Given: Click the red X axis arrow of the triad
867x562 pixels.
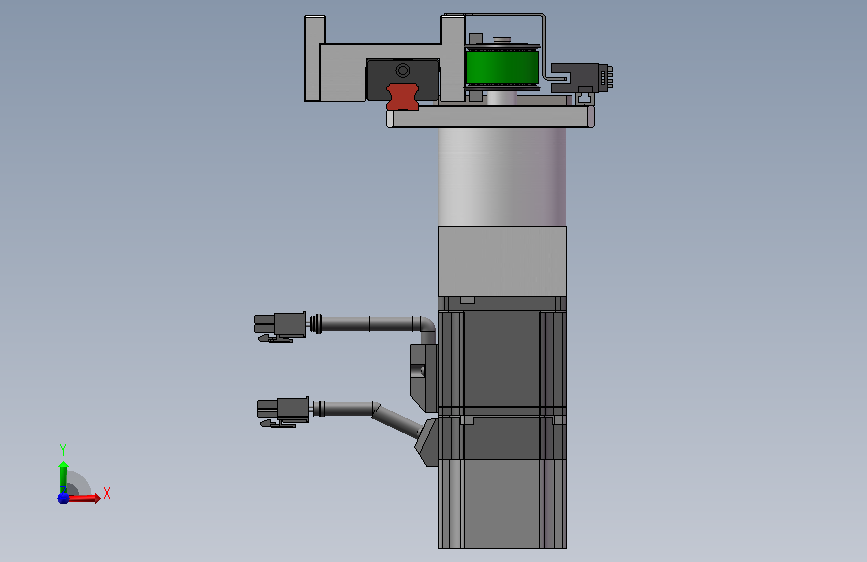Looking at the screenshot, I should coord(83,498).
